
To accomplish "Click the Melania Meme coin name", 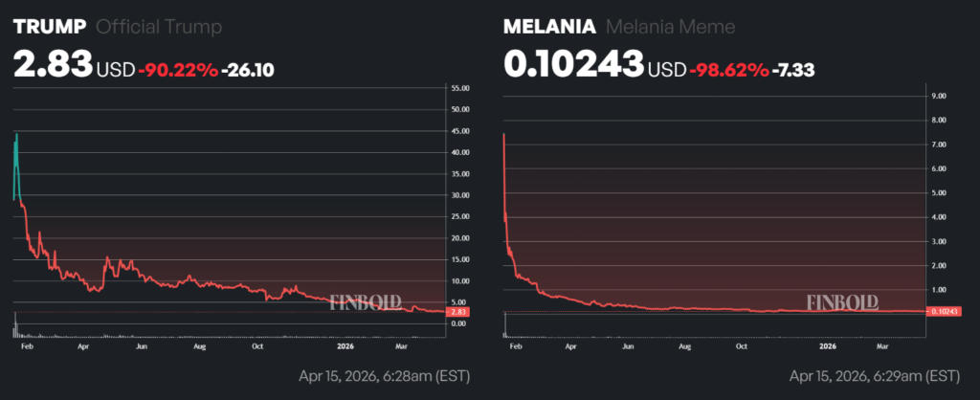I will pyautogui.click(x=669, y=27).
